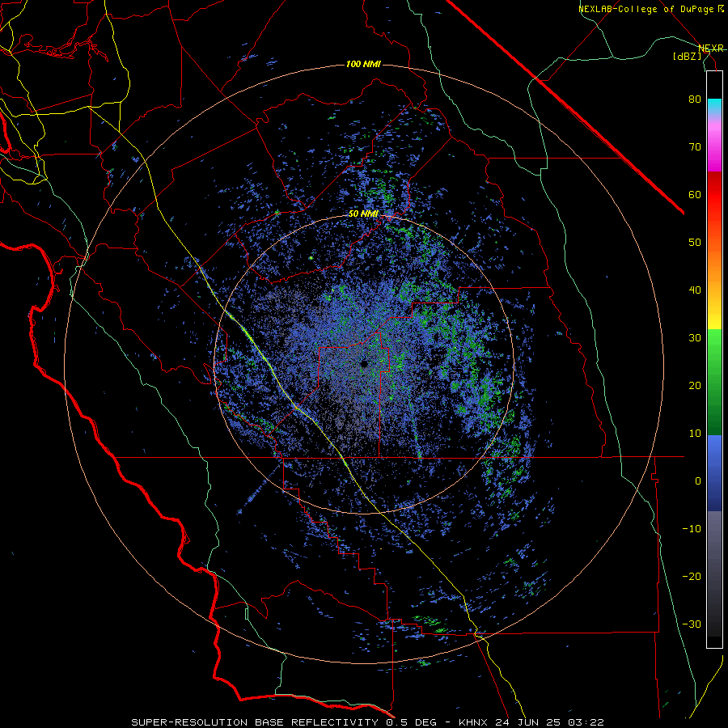Click the 50 NMI range ring label
Image resolution: width=728 pixels, height=728 pixels.
(363, 214)
